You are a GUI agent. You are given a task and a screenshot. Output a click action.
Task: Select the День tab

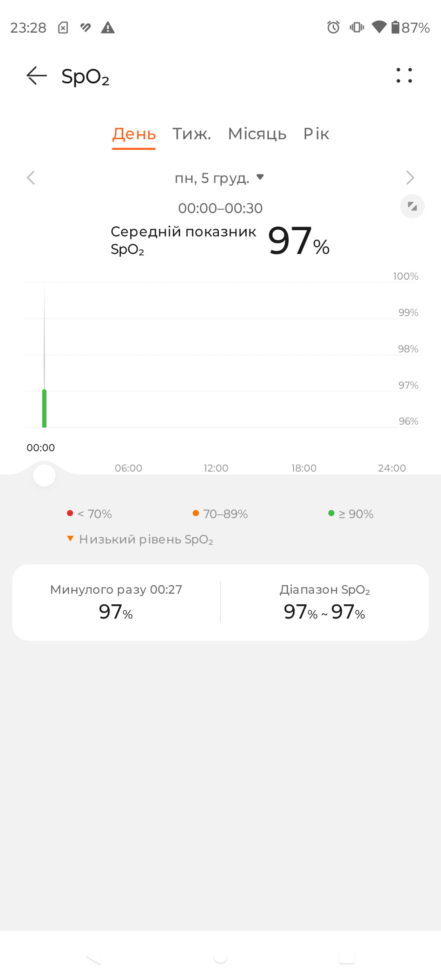[134, 134]
